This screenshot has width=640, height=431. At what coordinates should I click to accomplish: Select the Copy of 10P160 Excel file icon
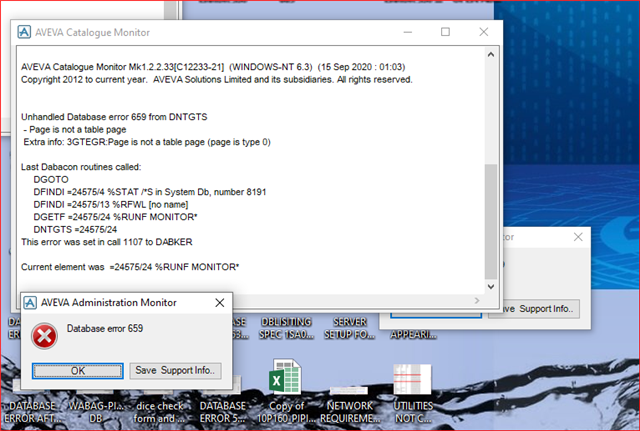(286, 391)
